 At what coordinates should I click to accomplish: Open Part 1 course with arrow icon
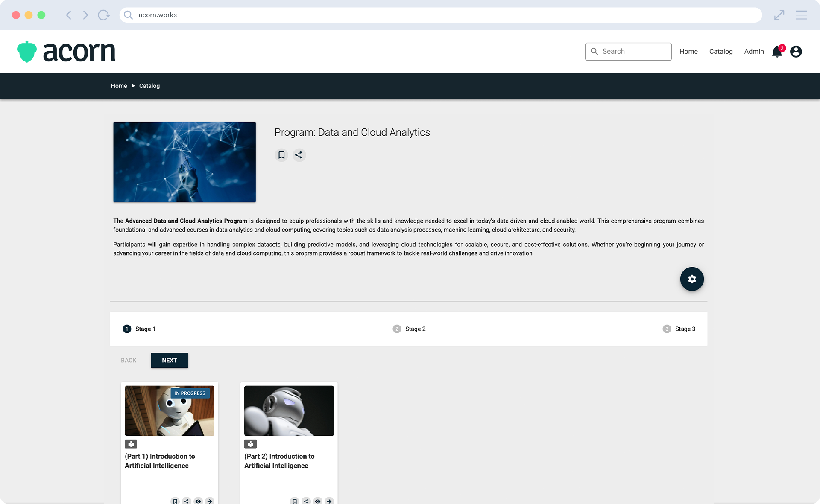[210, 501]
